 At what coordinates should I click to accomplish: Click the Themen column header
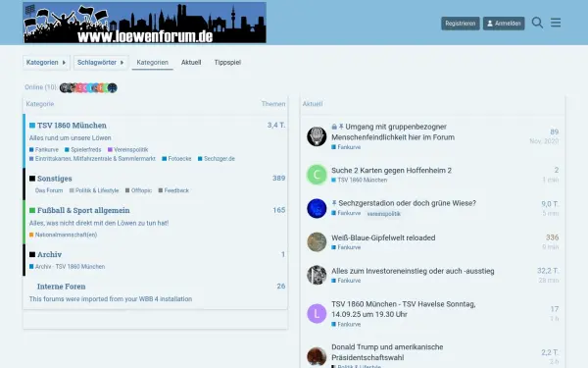click(x=273, y=104)
